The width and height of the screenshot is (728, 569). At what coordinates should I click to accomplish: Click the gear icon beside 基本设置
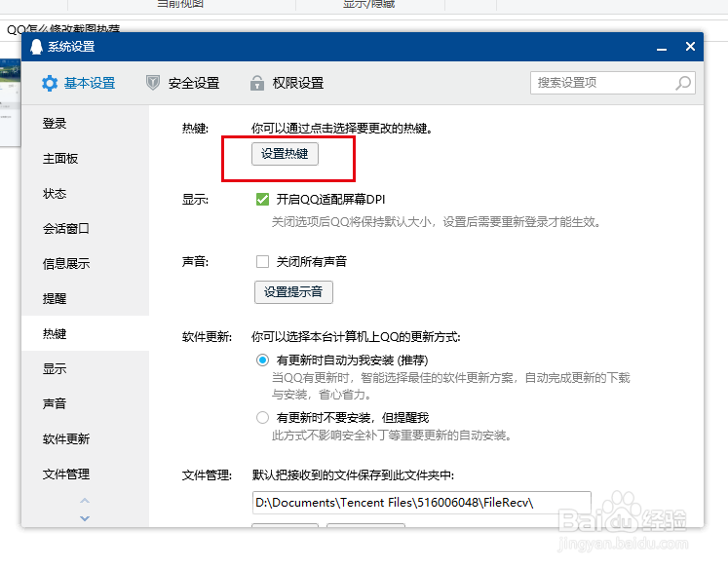[49, 83]
